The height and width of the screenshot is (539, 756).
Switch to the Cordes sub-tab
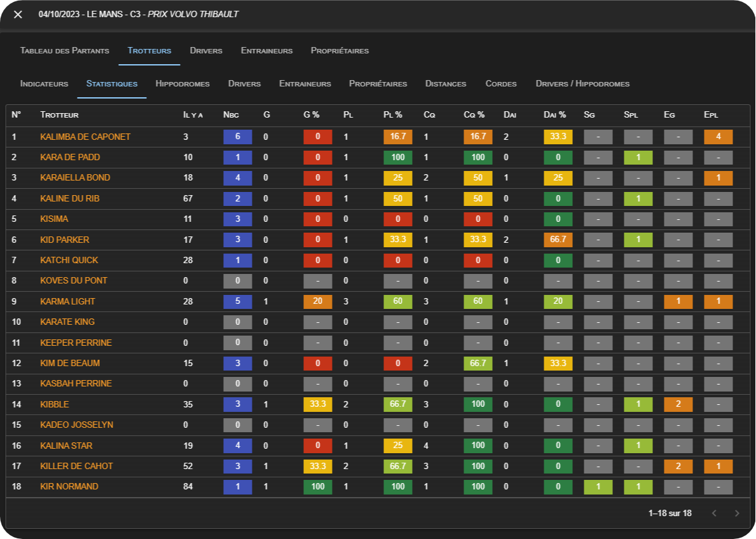click(501, 84)
